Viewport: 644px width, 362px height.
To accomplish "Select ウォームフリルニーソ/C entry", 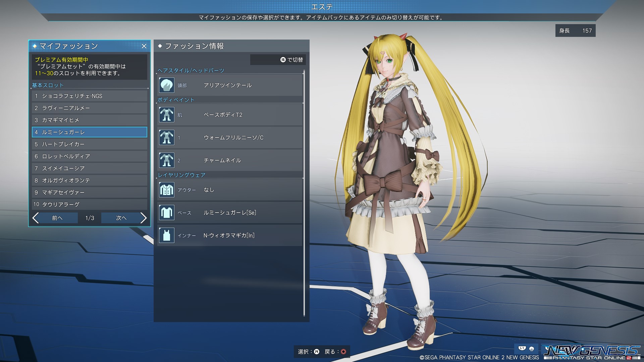I will [x=230, y=137].
